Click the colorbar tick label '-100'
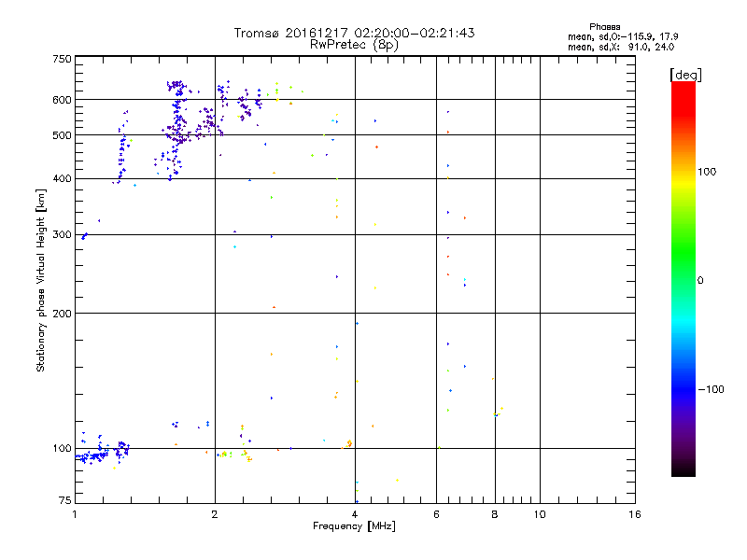The width and height of the screenshot is (747, 560). (711, 389)
